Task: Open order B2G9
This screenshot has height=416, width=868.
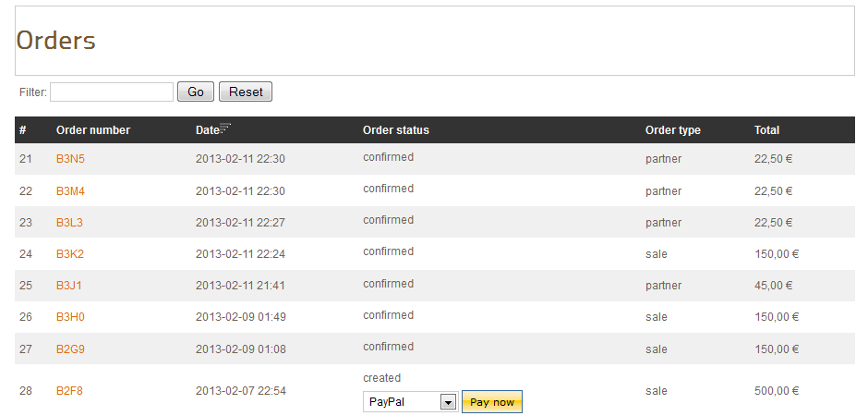Action: pos(70,349)
